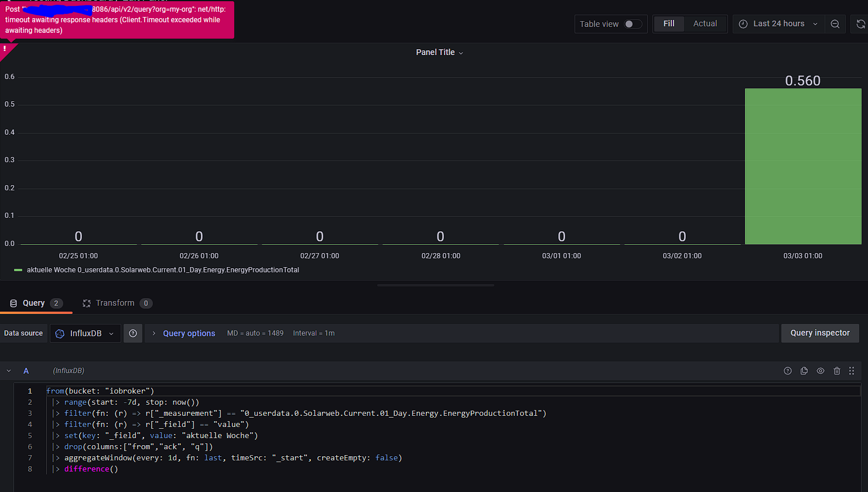Delete query A with trash icon

[837, 371]
